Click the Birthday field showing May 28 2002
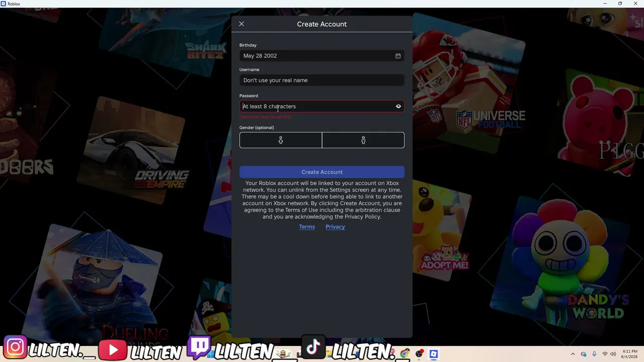 [322, 56]
